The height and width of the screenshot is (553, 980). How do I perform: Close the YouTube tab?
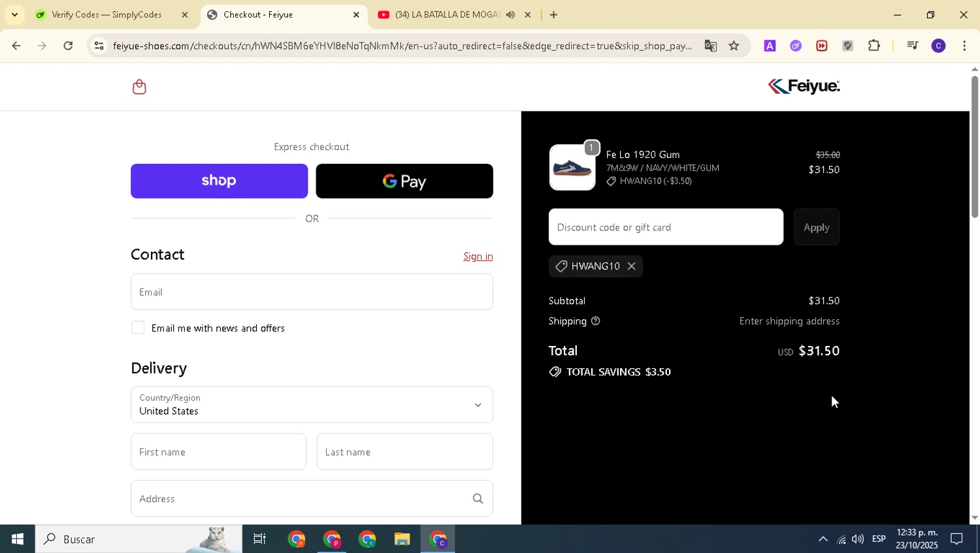tap(528, 14)
